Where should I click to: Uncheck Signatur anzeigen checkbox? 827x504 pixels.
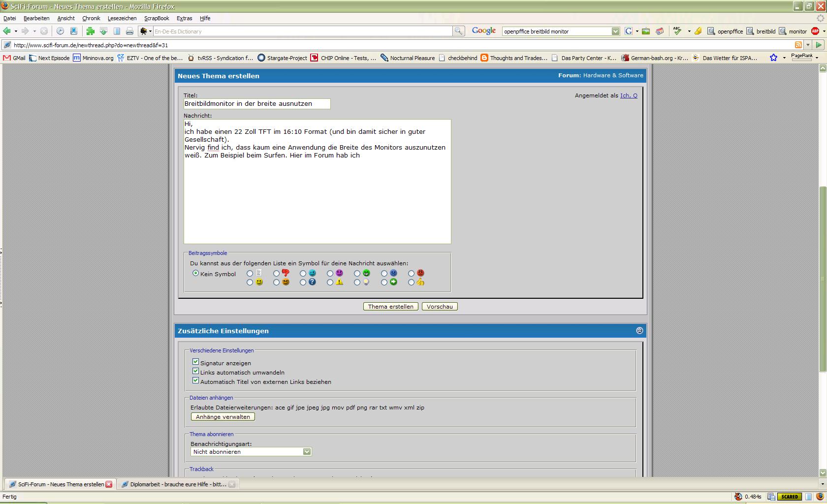click(195, 362)
